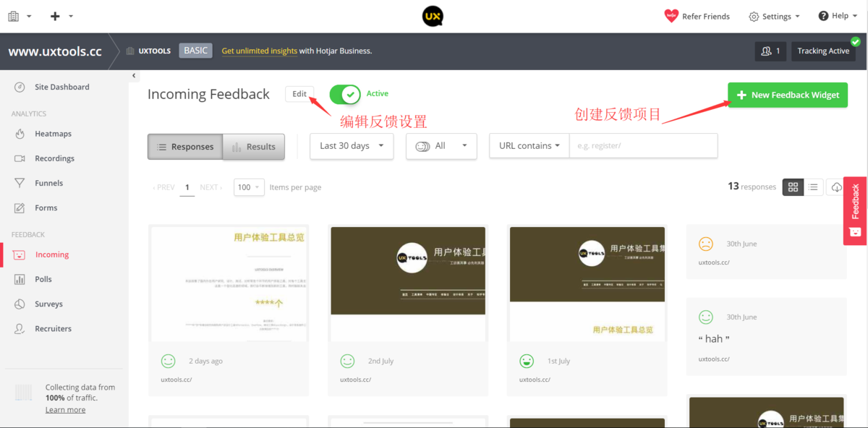
Task: Click the 13 responses count
Action: (x=752, y=187)
